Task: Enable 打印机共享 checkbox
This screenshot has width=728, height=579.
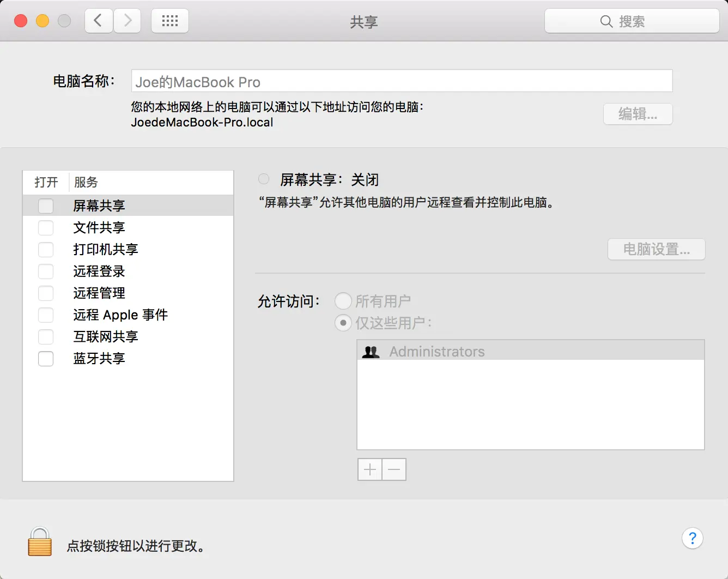Action: pyautogui.click(x=46, y=249)
